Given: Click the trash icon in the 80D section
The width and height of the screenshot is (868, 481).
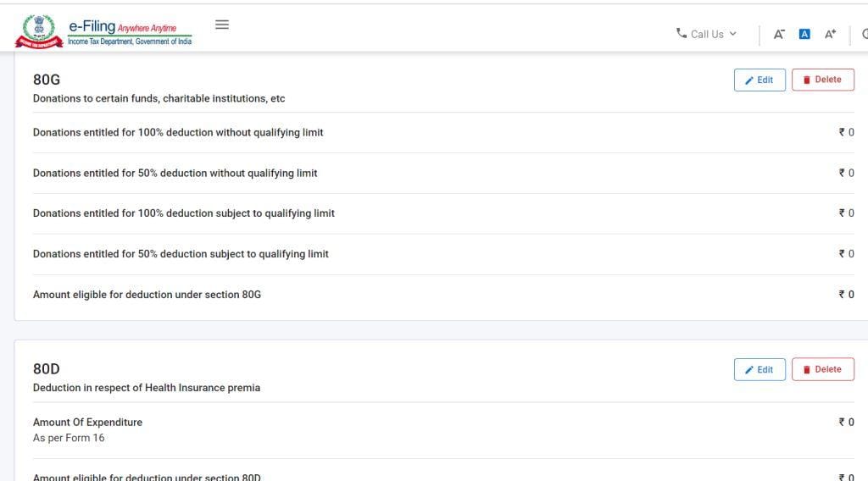Looking at the screenshot, I should pos(807,370).
